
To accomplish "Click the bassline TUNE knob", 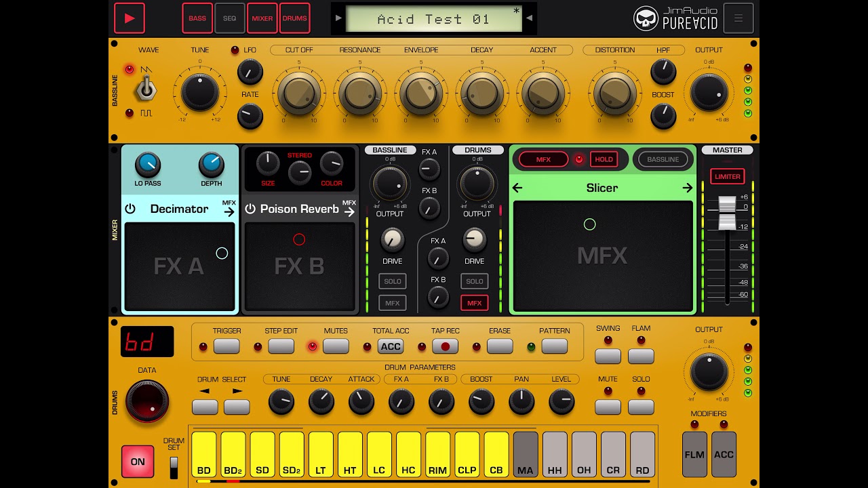I will pyautogui.click(x=200, y=92).
